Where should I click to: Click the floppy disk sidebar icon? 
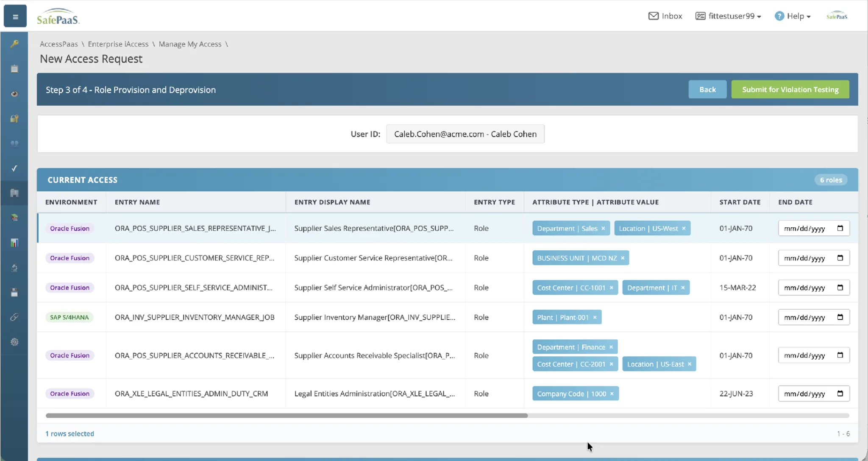tap(14, 292)
